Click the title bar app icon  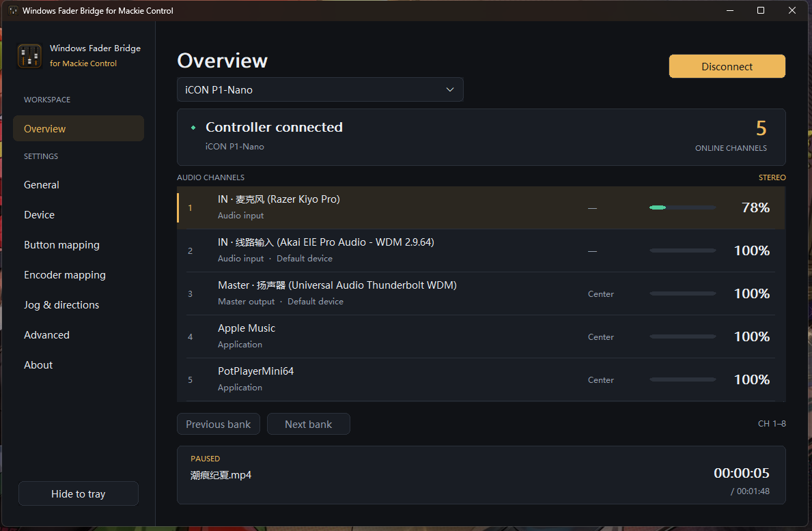tap(13, 10)
